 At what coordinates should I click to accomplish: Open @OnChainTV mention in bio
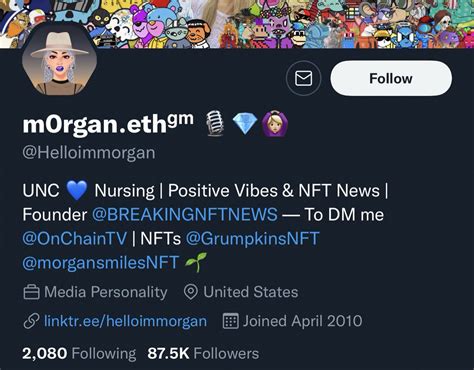[x=75, y=239]
